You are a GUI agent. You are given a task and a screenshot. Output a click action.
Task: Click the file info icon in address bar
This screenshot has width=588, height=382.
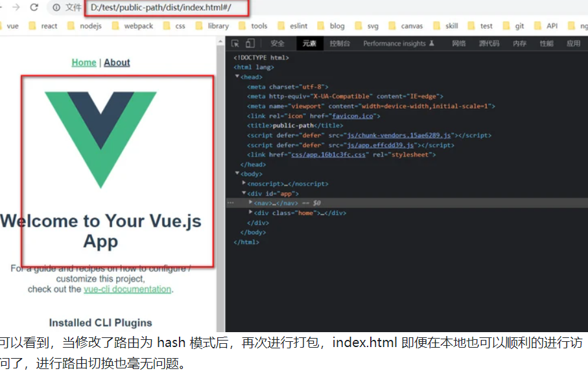[56, 8]
